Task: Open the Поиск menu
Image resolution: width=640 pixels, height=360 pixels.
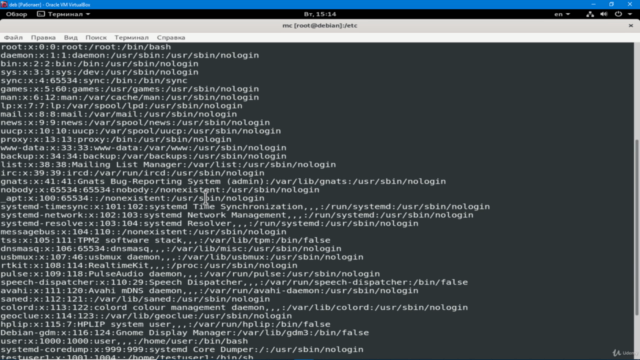Action: (96, 38)
